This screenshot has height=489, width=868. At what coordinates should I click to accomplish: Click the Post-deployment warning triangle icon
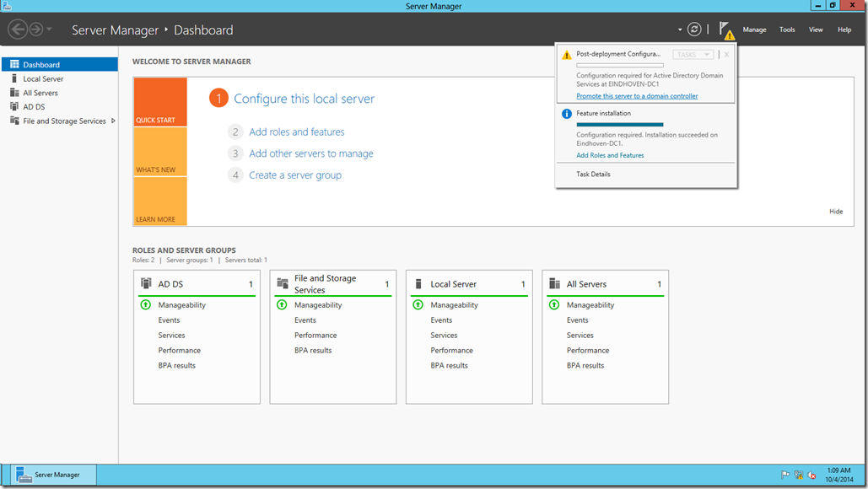coord(566,55)
